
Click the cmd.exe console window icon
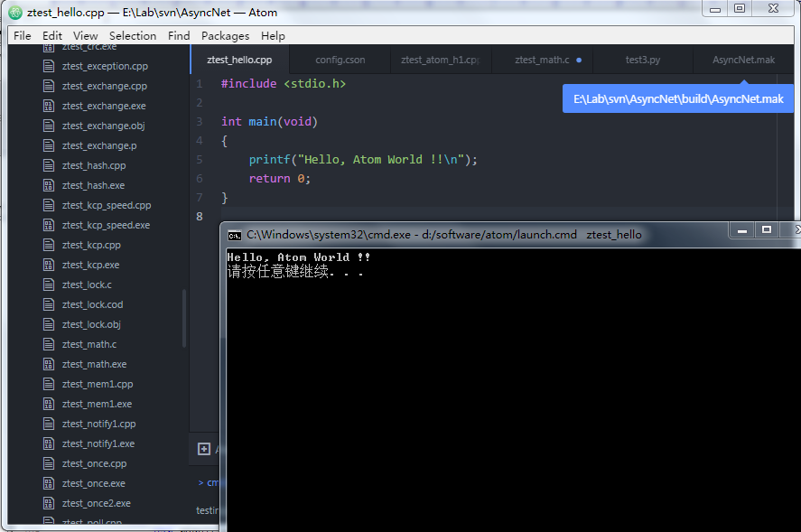[x=235, y=235]
